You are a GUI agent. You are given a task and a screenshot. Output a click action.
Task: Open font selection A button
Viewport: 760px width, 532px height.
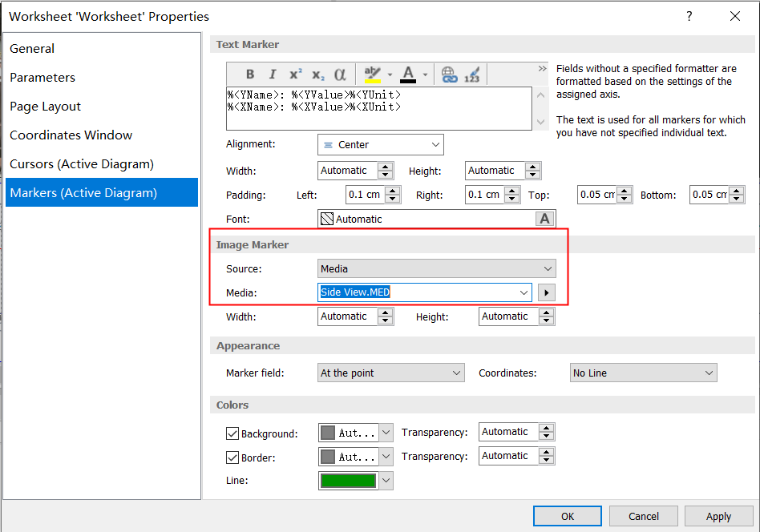pyautogui.click(x=545, y=219)
